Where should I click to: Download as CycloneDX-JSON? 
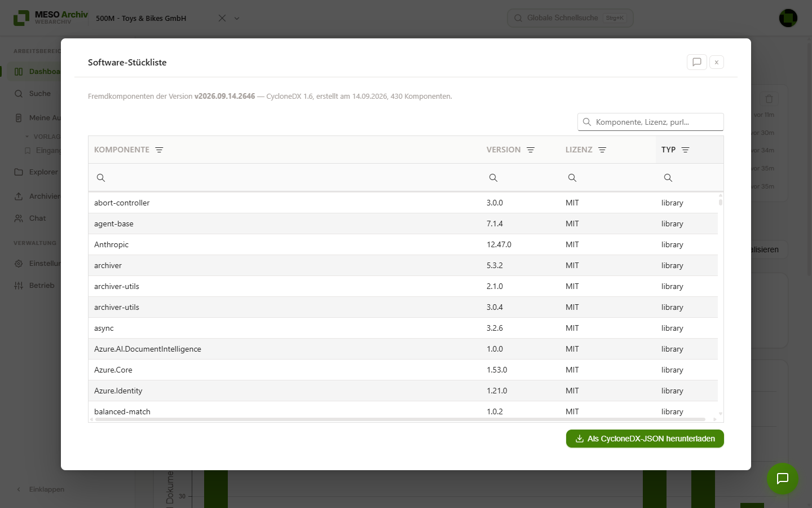645,439
